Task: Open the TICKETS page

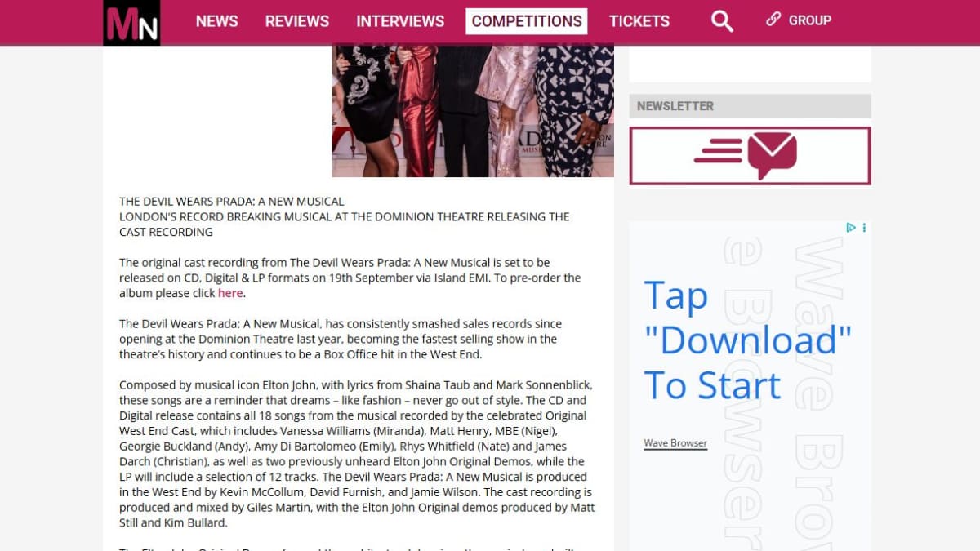Action: coord(639,21)
